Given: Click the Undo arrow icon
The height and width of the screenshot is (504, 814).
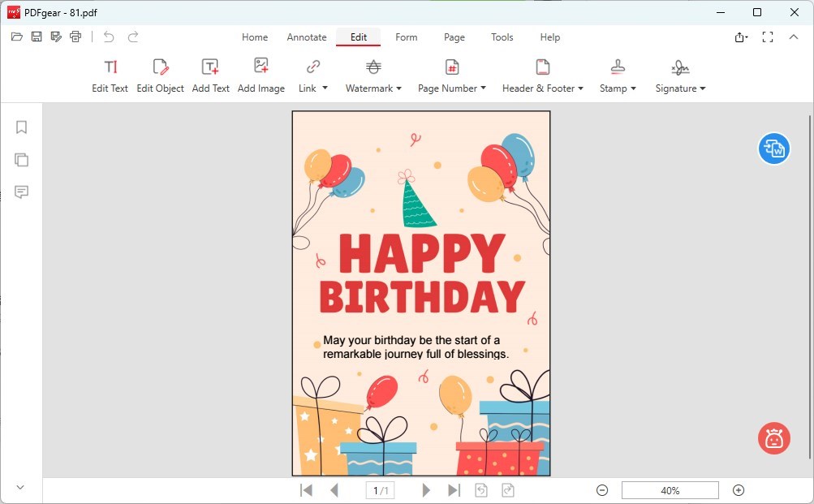Looking at the screenshot, I should (109, 37).
